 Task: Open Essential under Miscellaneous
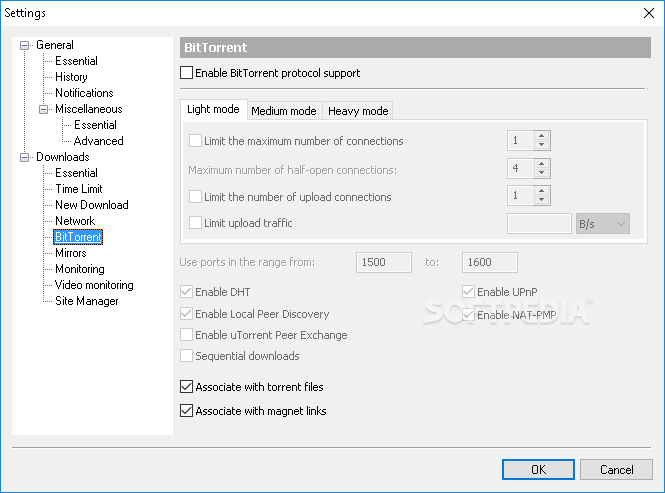95,125
